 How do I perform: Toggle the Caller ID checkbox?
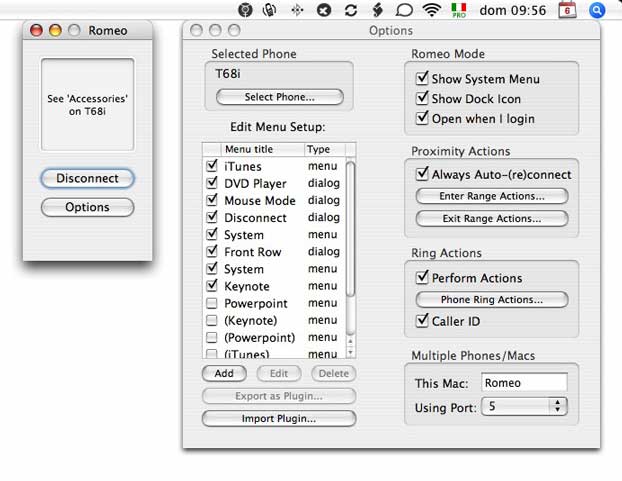422,321
